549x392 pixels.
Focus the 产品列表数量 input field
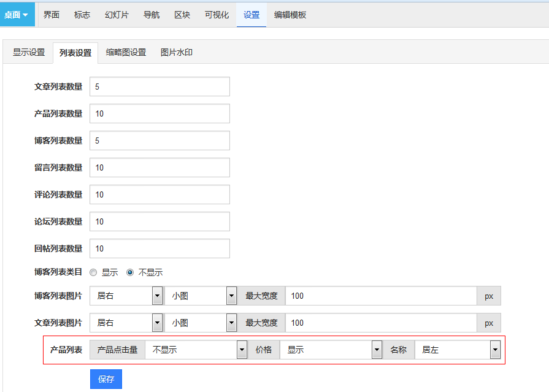point(159,113)
